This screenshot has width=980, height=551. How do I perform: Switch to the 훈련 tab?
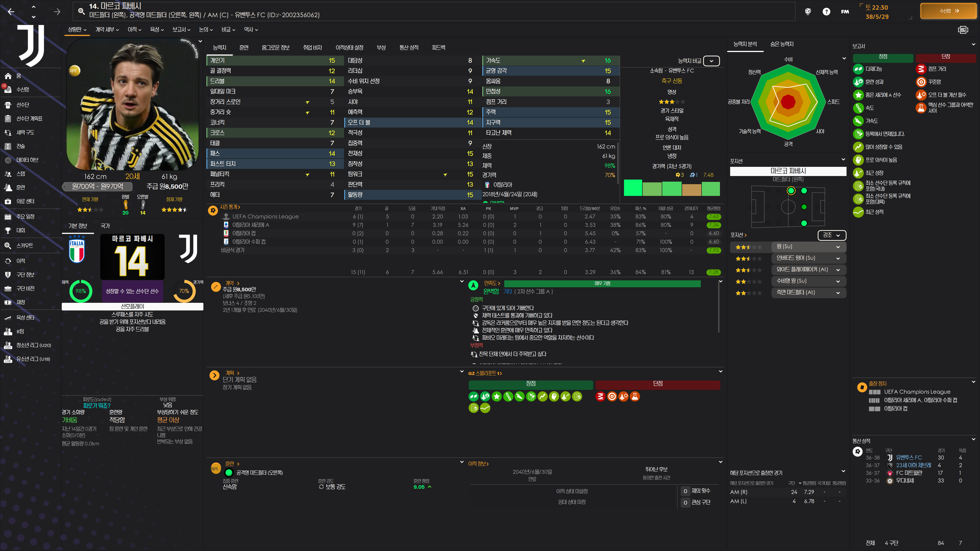[x=244, y=47]
